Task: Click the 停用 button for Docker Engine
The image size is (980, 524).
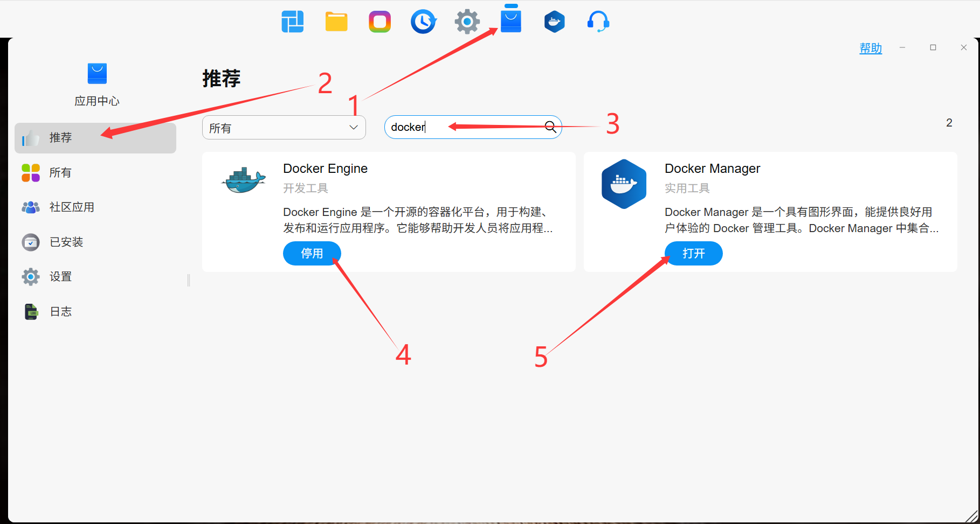Action: pyautogui.click(x=312, y=254)
